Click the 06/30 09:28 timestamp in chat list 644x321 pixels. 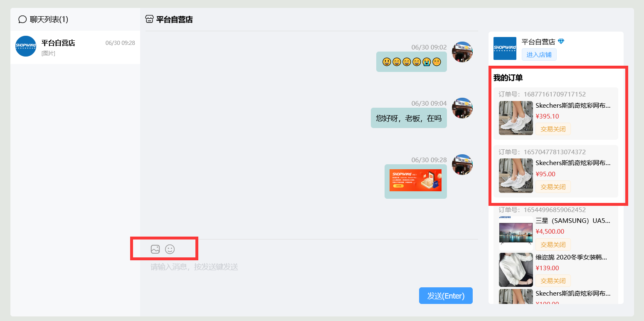pyautogui.click(x=120, y=43)
